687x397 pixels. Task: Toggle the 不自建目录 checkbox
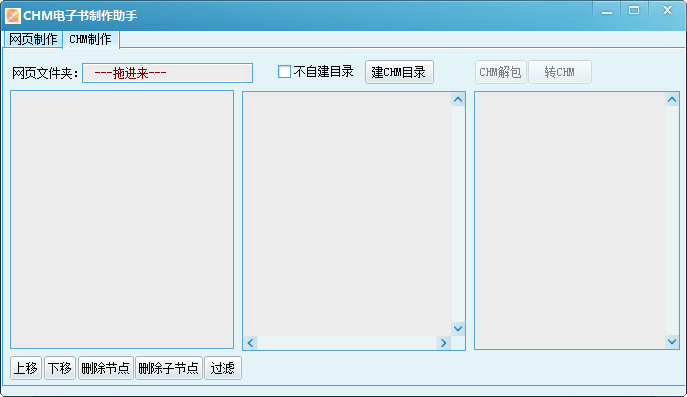284,71
